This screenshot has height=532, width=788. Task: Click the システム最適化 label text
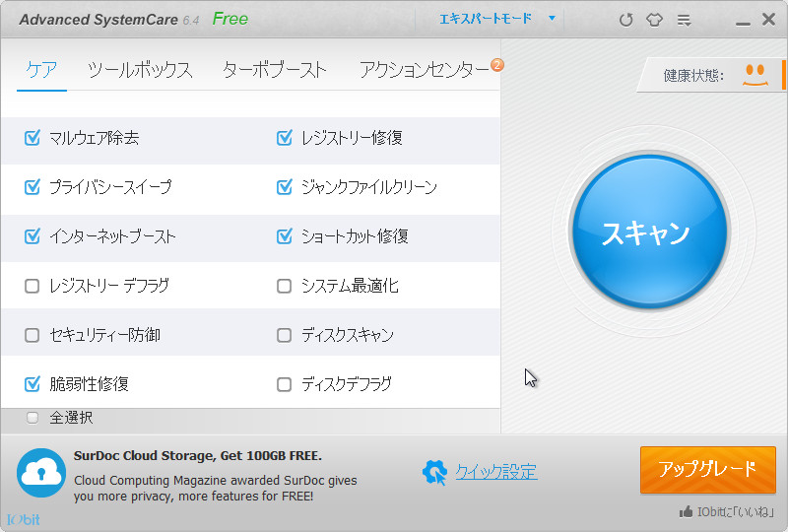[350, 286]
